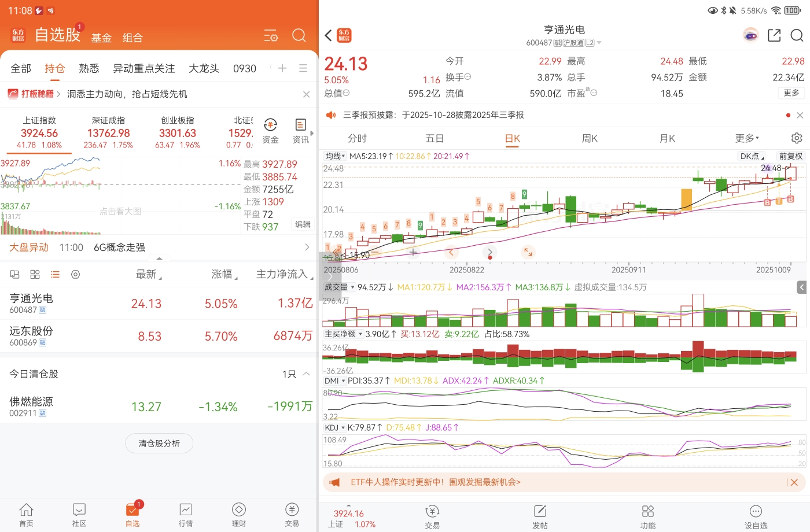Open K-line chart settings gear

point(797,138)
